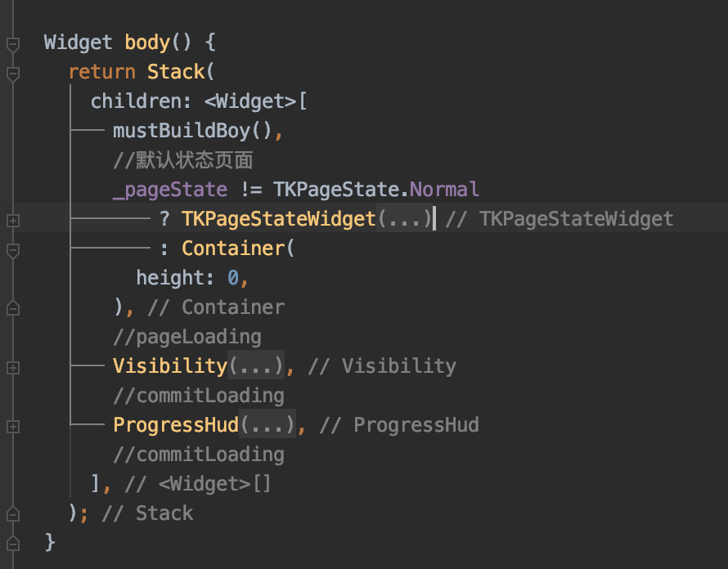728x569 pixels.
Task: Click the Normal enum value
Action: (443, 190)
